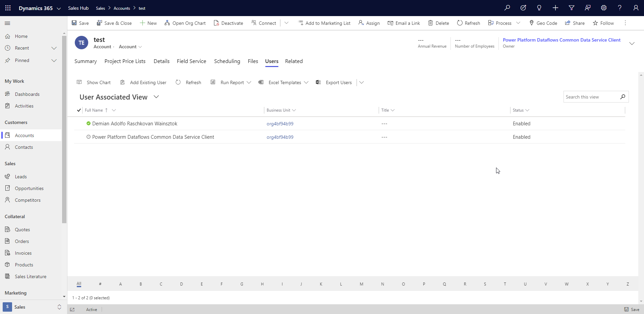
Task: Open the Settings gear
Action: [x=604, y=8]
